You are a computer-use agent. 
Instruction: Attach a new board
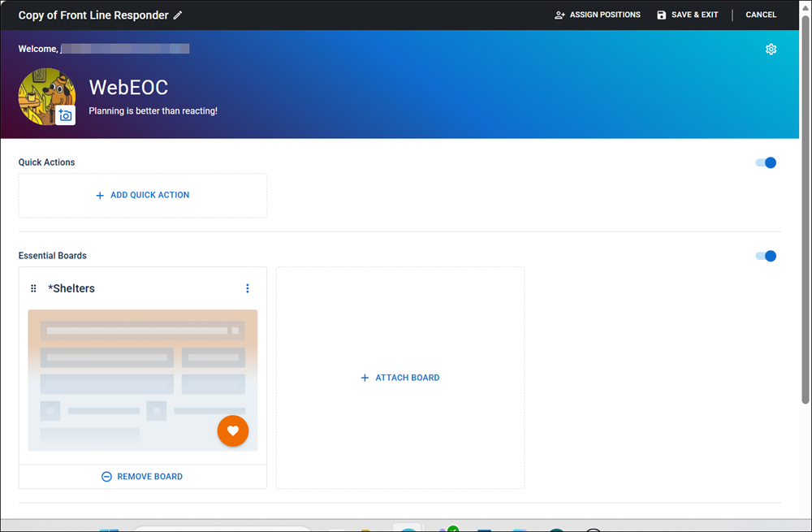(400, 378)
